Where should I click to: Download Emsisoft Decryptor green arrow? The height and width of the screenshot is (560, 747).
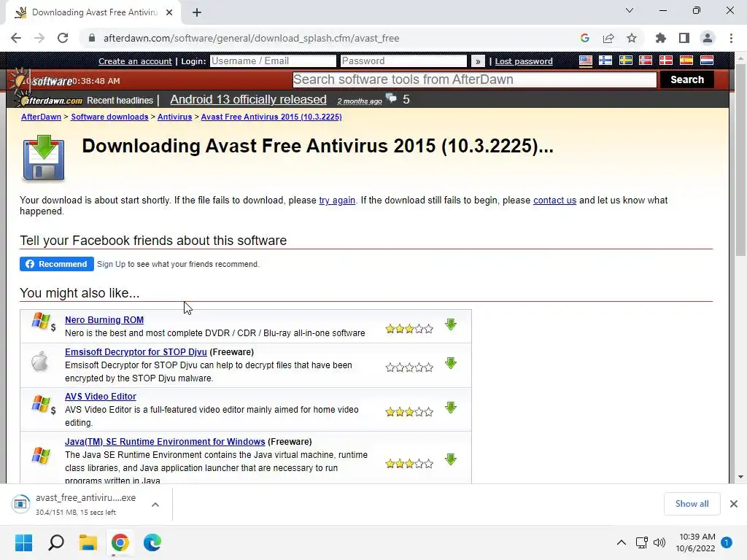pos(451,363)
